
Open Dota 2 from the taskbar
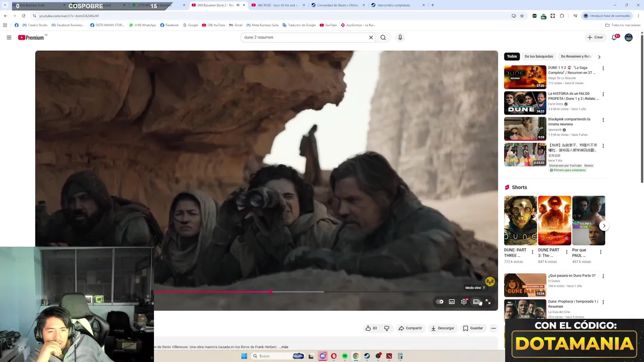point(389,356)
